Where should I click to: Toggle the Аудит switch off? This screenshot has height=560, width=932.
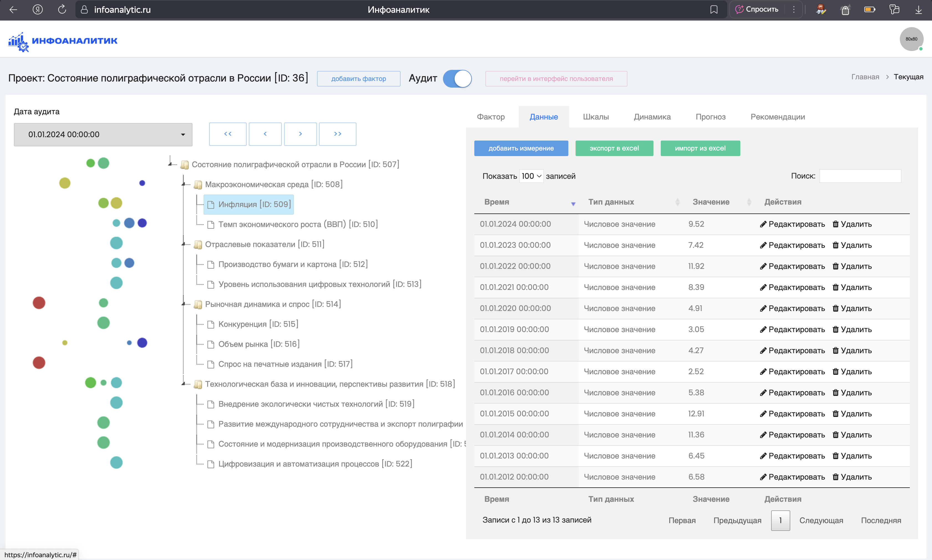pos(457,78)
